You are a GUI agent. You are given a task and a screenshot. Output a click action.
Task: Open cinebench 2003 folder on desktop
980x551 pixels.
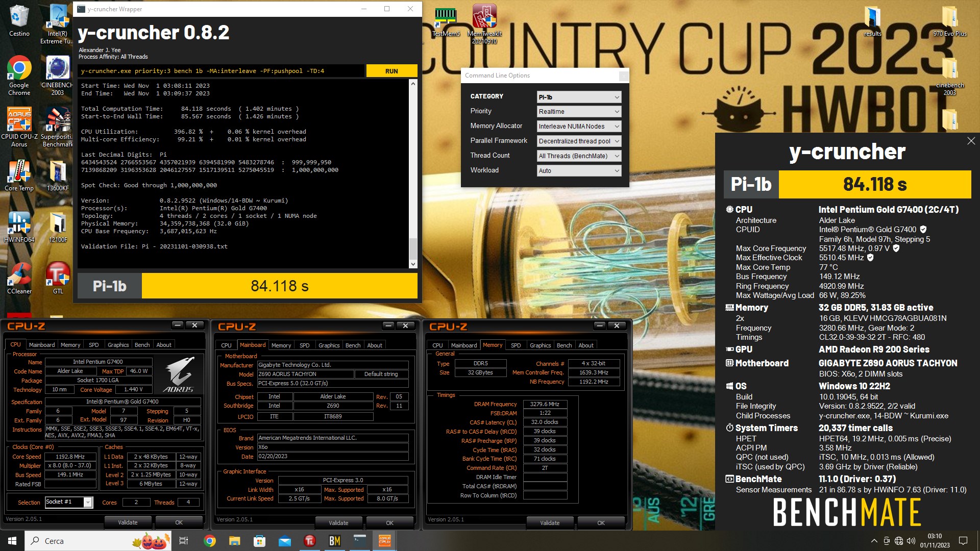tap(949, 77)
